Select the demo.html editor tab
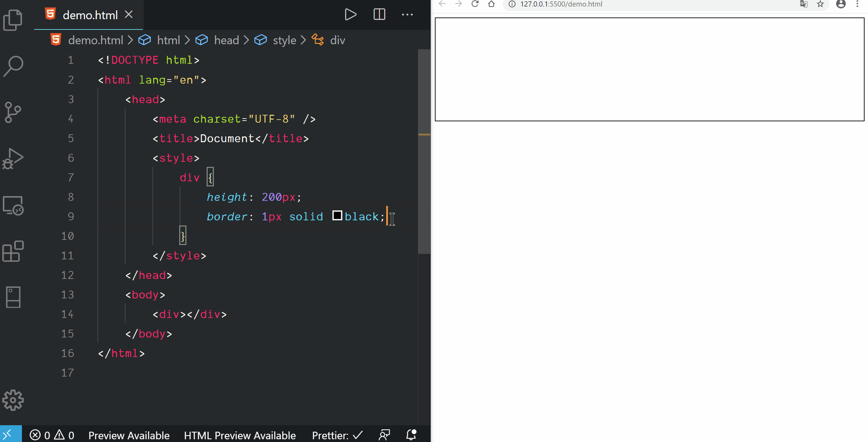Image resolution: width=868 pixels, height=442 pixels. coord(90,15)
